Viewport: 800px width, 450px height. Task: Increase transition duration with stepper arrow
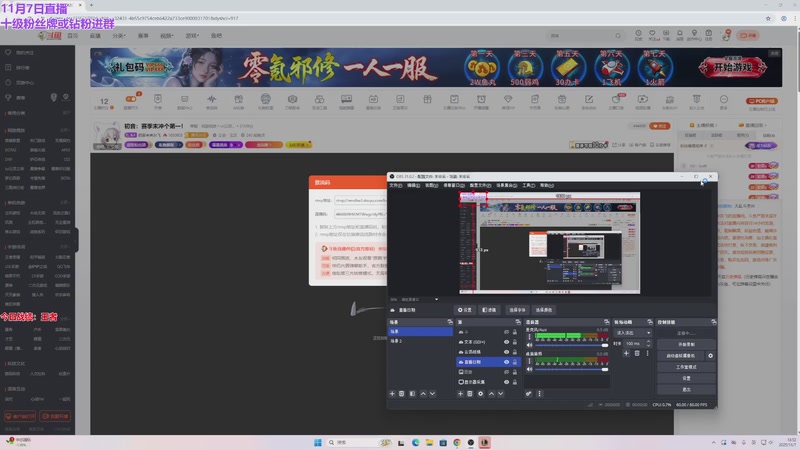coord(648,342)
